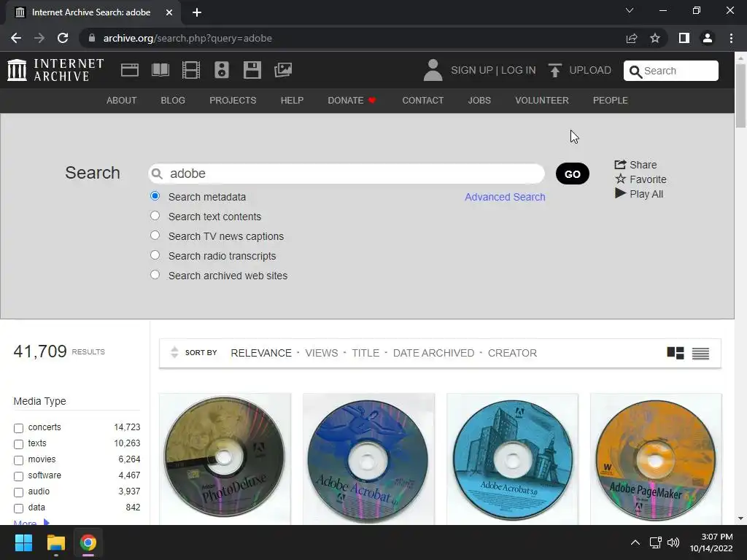Click the GO search button
Image resolution: width=747 pixels, height=560 pixels.
click(572, 174)
